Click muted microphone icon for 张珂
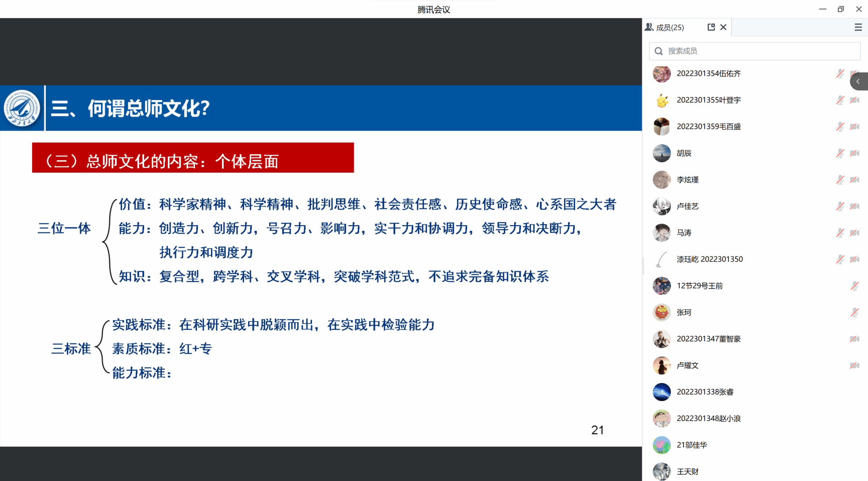The width and height of the screenshot is (868, 481). (854, 313)
